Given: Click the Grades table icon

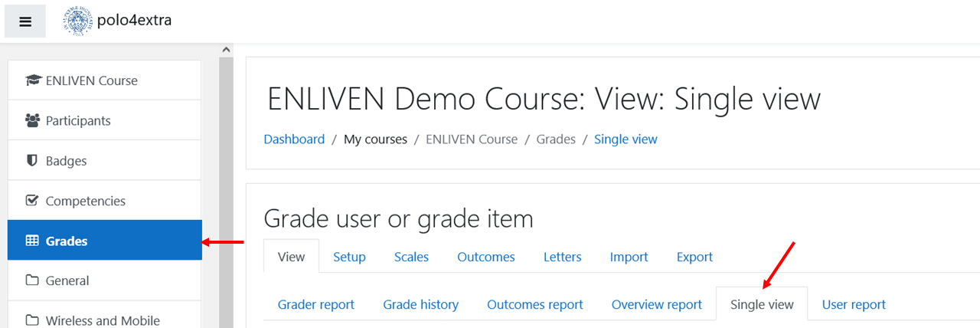Looking at the screenshot, I should [x=32, y=241].
